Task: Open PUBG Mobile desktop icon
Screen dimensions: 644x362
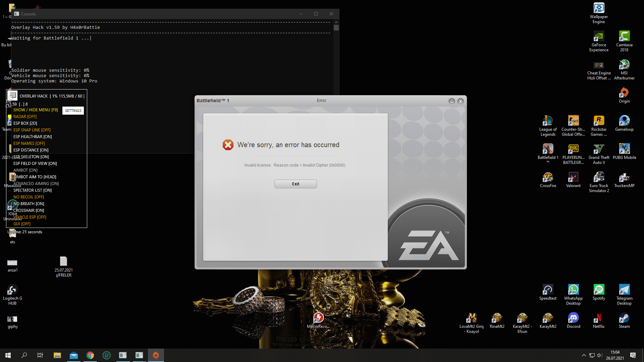Action: (624, 152)
